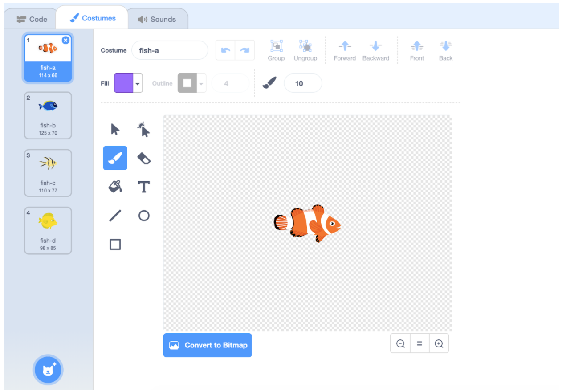
Task: Click the outline width field showing 4
Action: click(x=230, y=83)
